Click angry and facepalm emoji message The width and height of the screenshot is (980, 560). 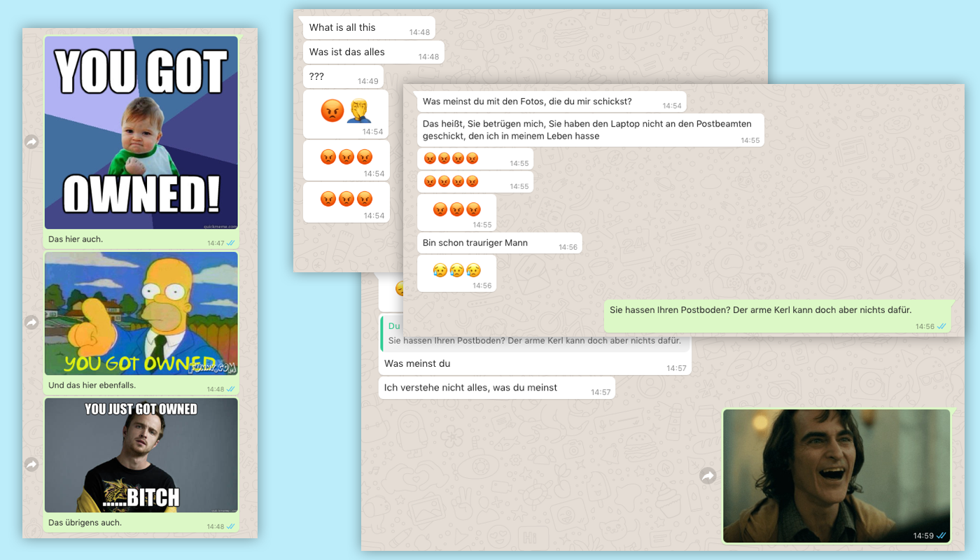pyautogui.click(x=346, y=111)
